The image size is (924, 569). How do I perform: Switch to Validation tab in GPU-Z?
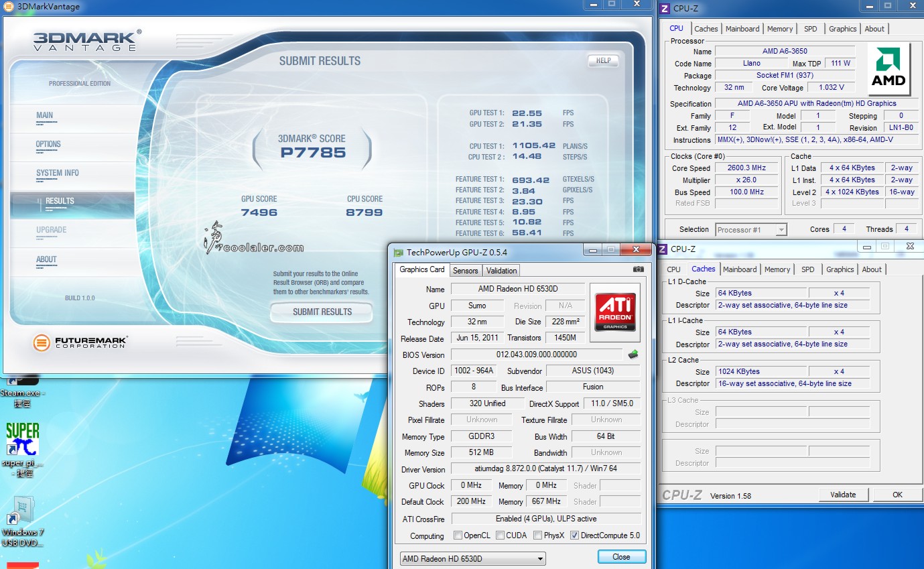point(501,271)
